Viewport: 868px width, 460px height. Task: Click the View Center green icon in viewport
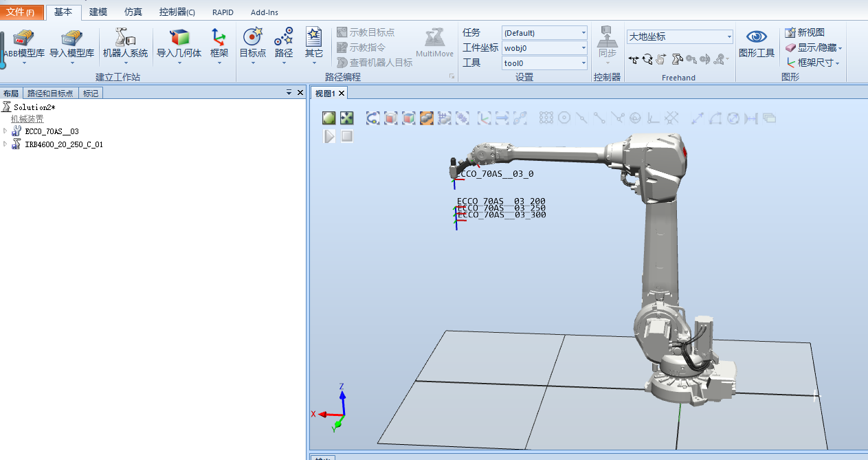(x=347, y=118)
